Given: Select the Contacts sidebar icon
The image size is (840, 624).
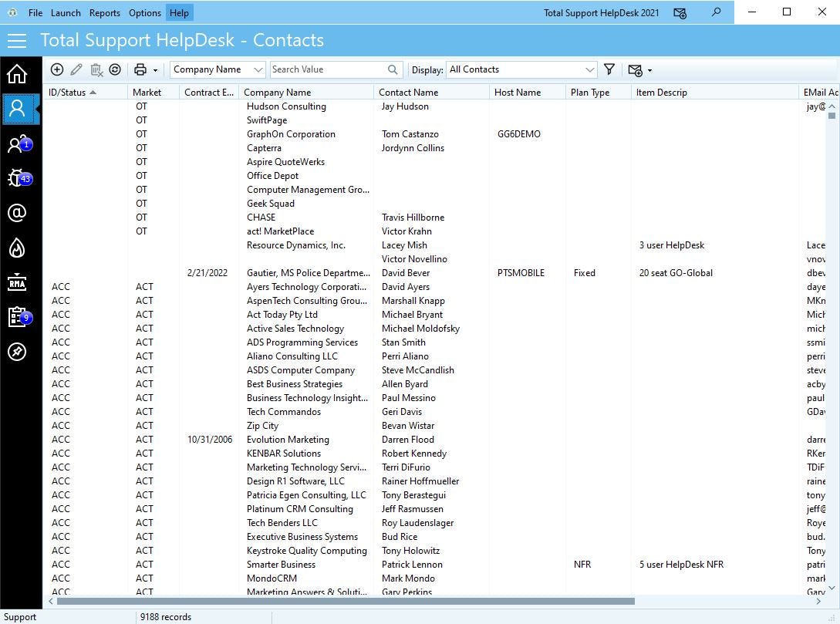Looking at the screenshot, I should [21, 109].
